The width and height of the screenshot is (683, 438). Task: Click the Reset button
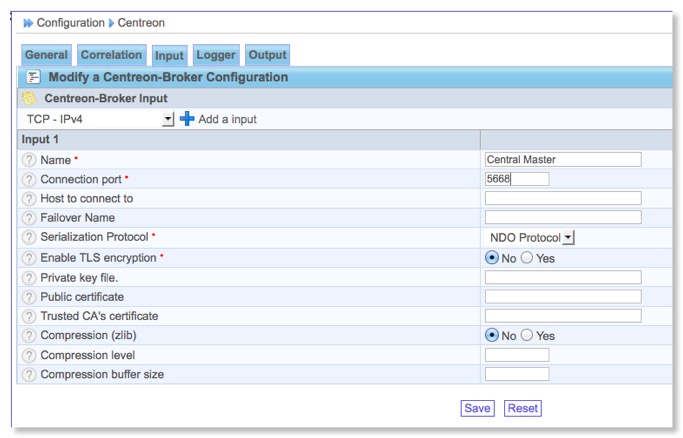[522, 408]
